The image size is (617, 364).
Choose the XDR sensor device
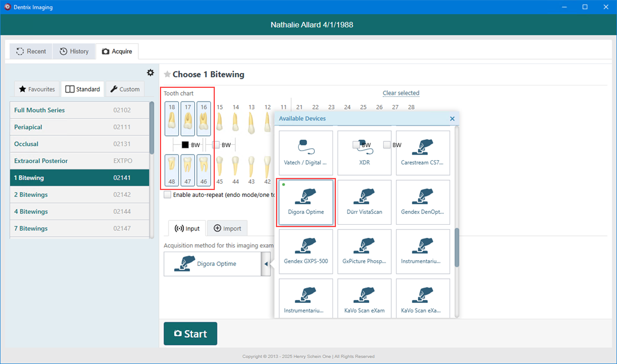click(x=364, y=152)
